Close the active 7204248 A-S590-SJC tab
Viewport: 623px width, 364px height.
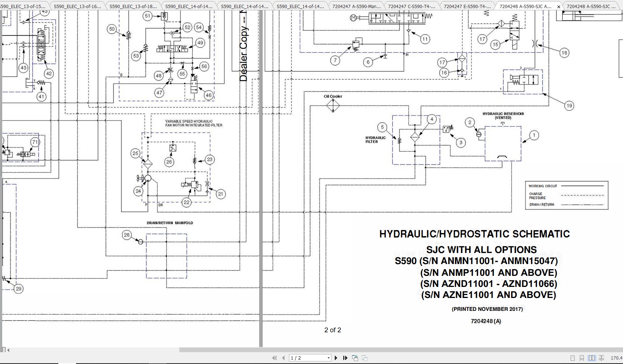[558, 6]
